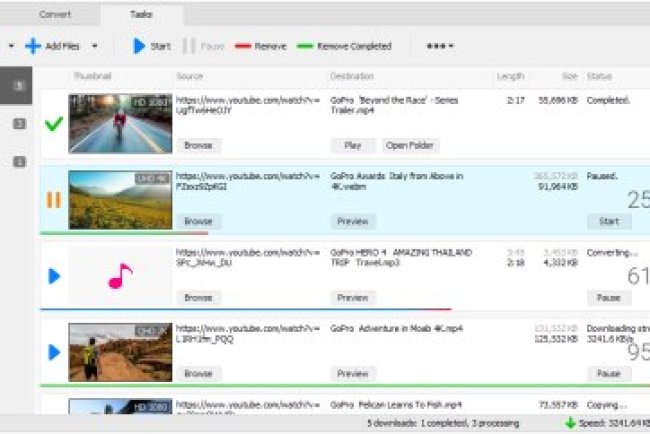Viewport: 650px width, 434px height.
Task: Click the Completed status text
Action: click(x=609, y=100)
